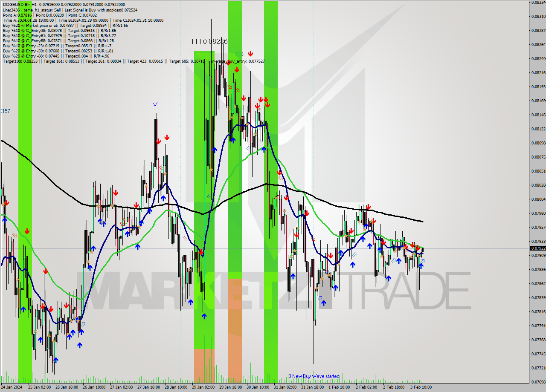Select the 'Point A:0.07818' value

click(17, 15)
